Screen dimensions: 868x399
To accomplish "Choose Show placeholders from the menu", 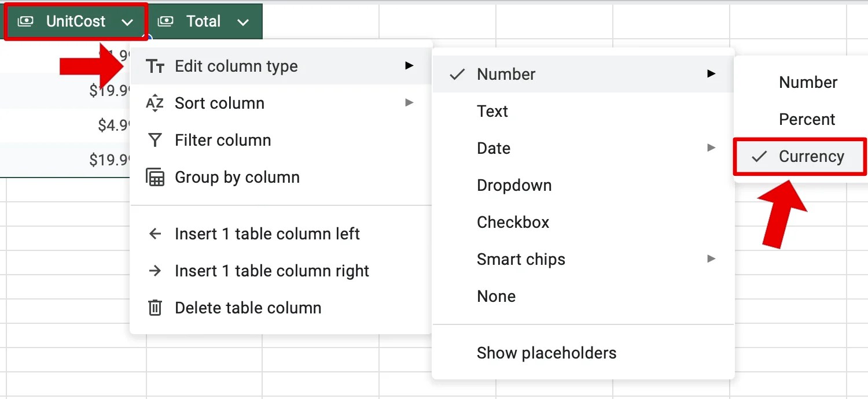I will point(546,352).
